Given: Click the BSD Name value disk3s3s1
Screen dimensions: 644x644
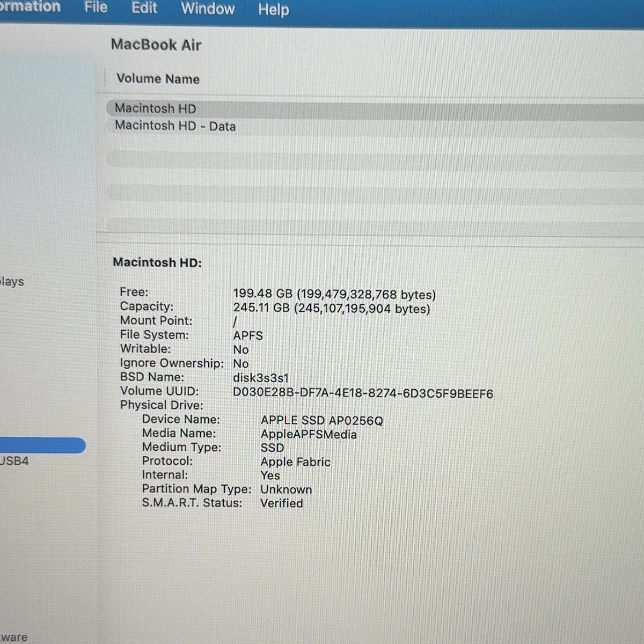Looking at the screenshot, I should pos(261,378).
